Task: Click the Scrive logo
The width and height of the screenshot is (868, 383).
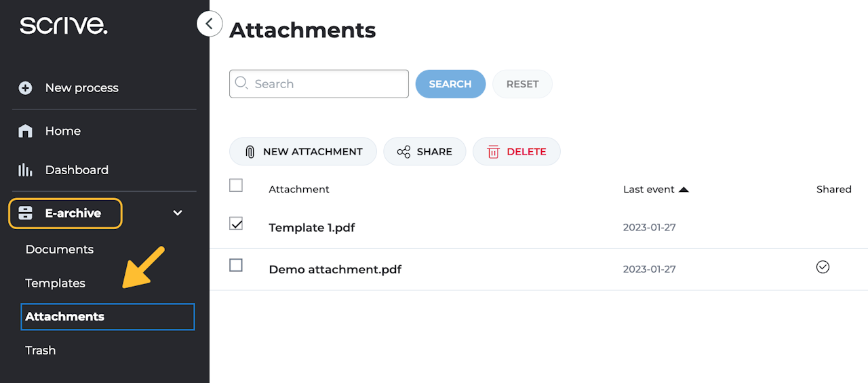Action: (x=64, y=26)
